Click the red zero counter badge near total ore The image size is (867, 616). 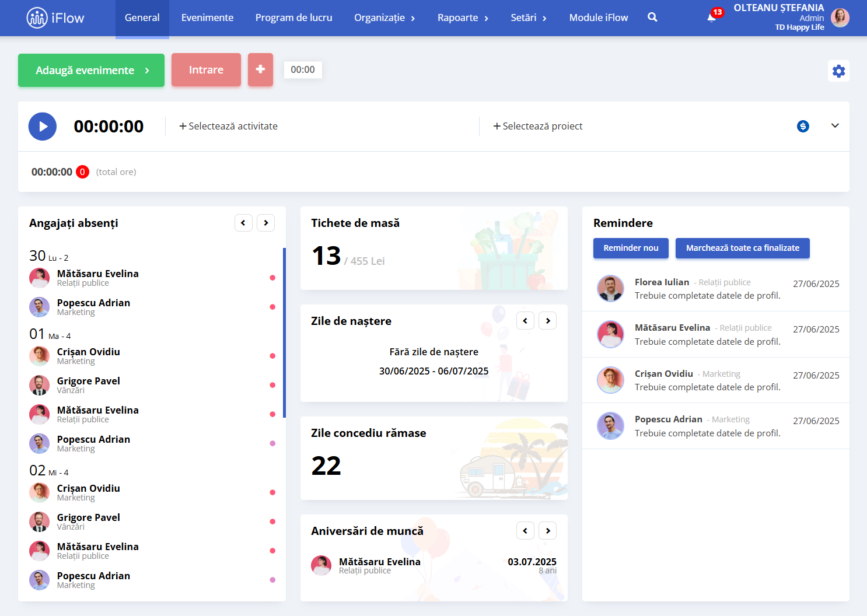pos(82,172)
